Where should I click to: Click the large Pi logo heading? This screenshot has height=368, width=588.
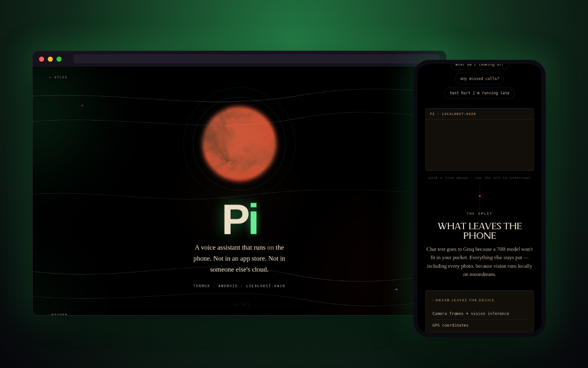coord(239,220)
